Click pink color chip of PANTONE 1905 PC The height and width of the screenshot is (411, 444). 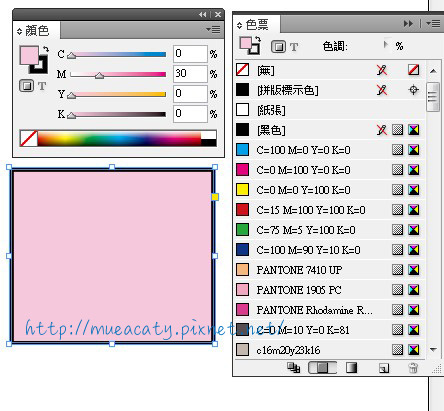pyautogui.click(x=242, y=290)
